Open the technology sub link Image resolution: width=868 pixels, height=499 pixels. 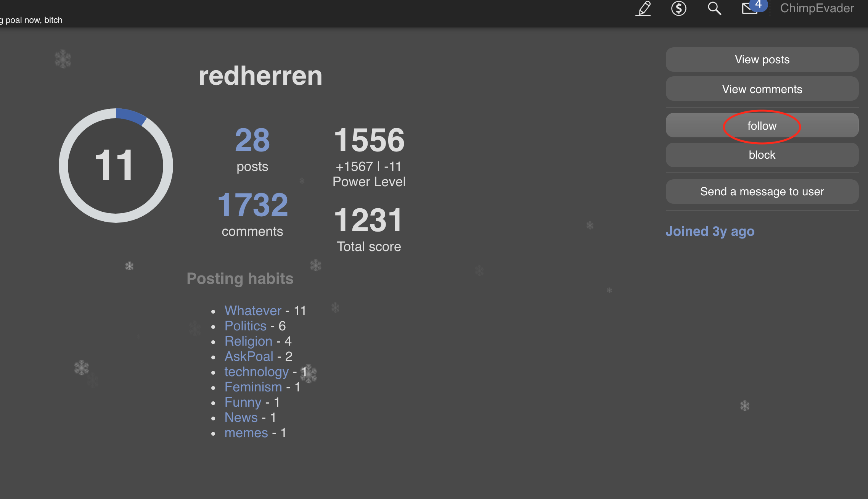[x=256, y=372]
